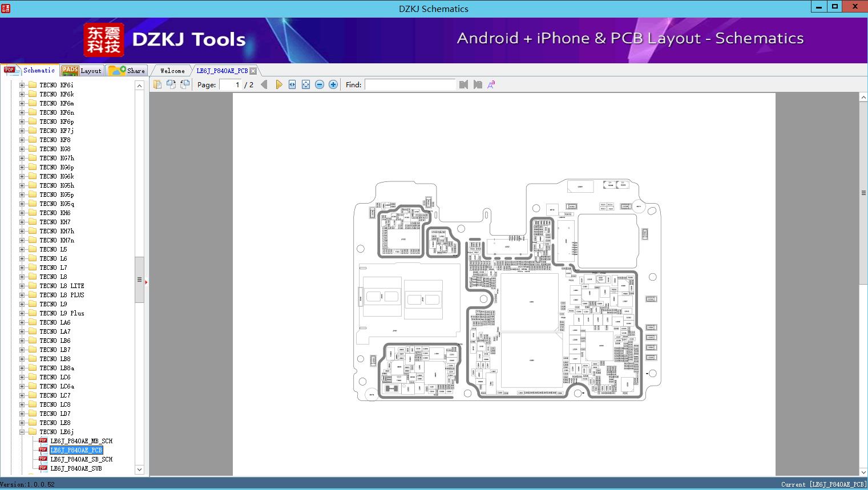
Task: Find next match binoculars icon
Action: (x=478, y=84)
